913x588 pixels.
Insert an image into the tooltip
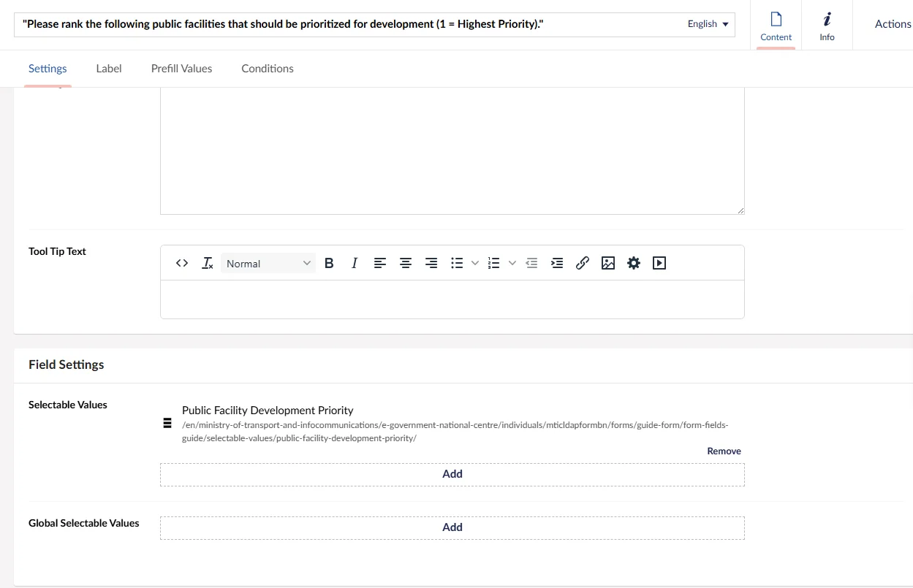tap(608, 264)
